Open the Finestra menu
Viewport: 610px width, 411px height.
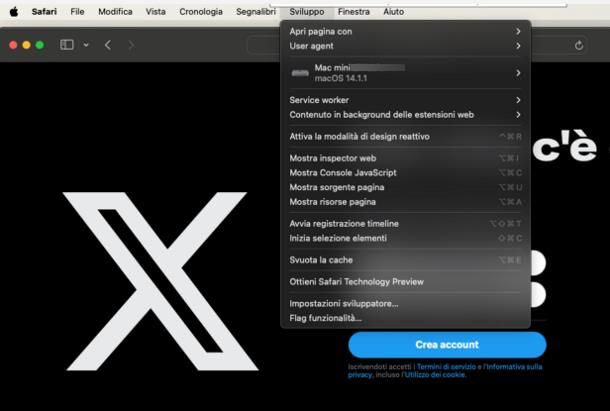coord(354,12)
